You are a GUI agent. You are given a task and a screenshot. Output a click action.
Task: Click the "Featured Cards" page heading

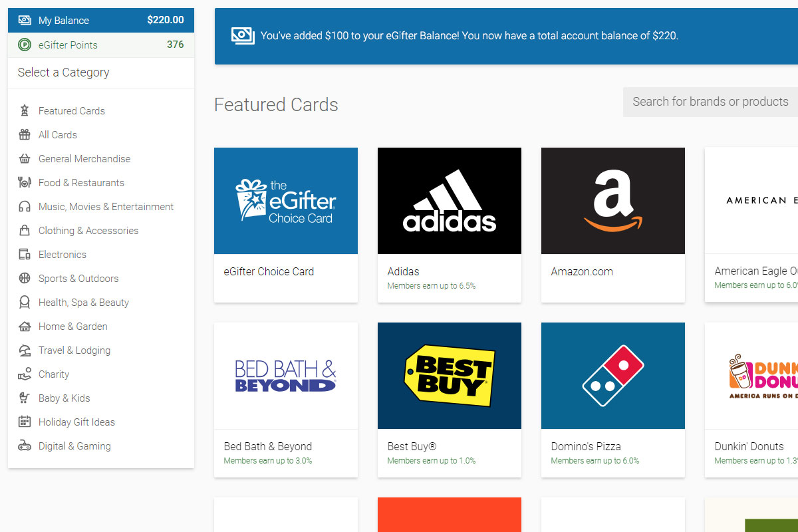coord(276,104)
